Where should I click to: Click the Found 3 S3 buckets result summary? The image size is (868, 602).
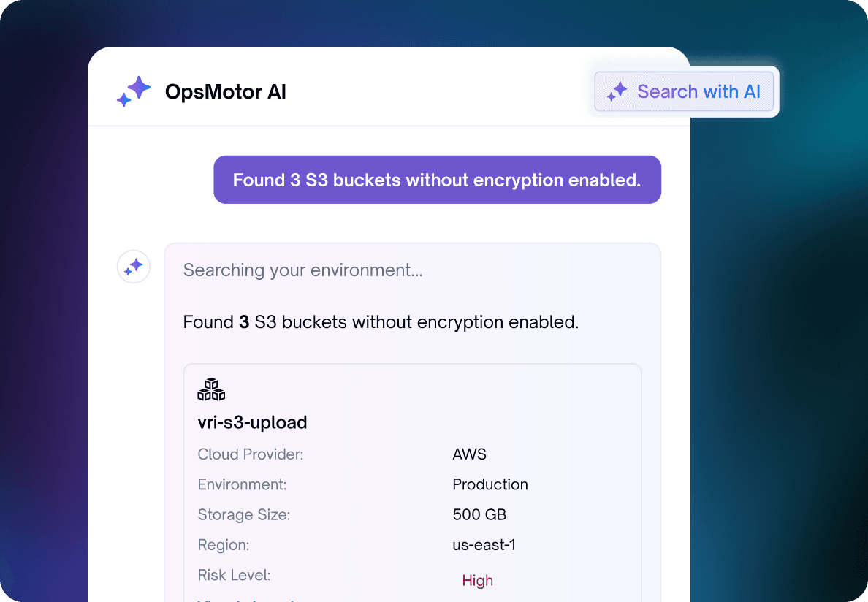point(381,322)
